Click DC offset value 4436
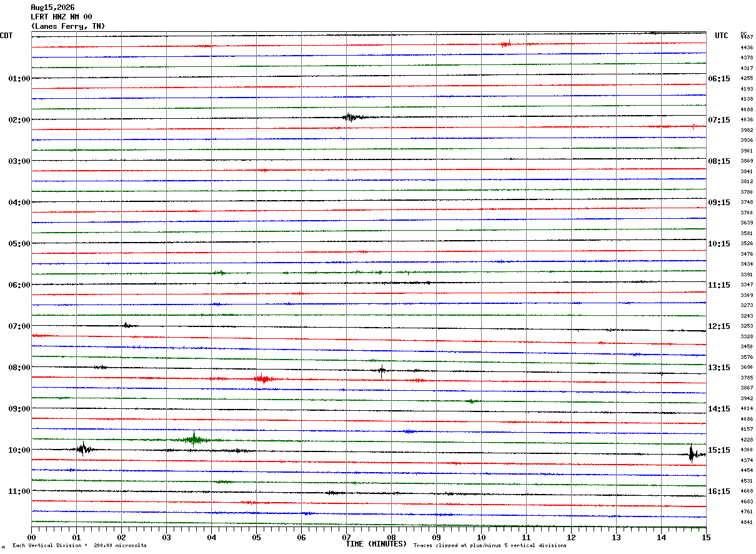 [747, 48]
